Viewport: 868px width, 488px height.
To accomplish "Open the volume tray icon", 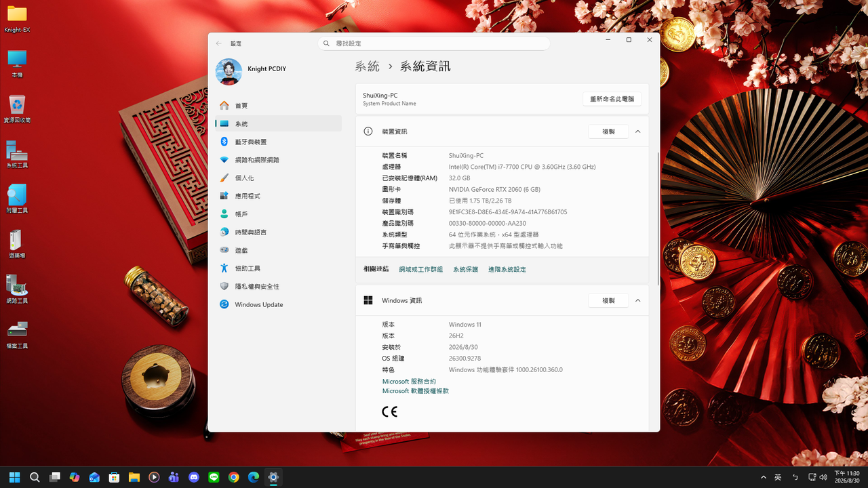I will [x=823, y=477].
